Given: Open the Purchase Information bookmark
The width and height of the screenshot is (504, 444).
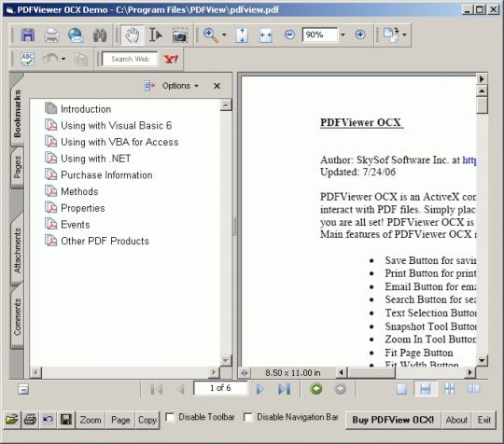Looking at the screenshot, I should 106,175.
